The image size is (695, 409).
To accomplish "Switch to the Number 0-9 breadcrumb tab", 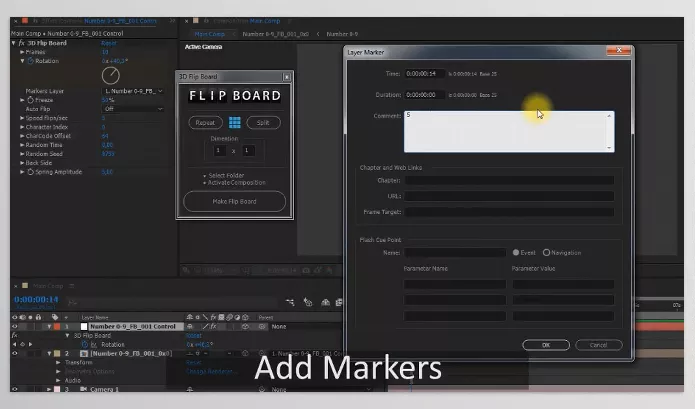I will point(342,34).
